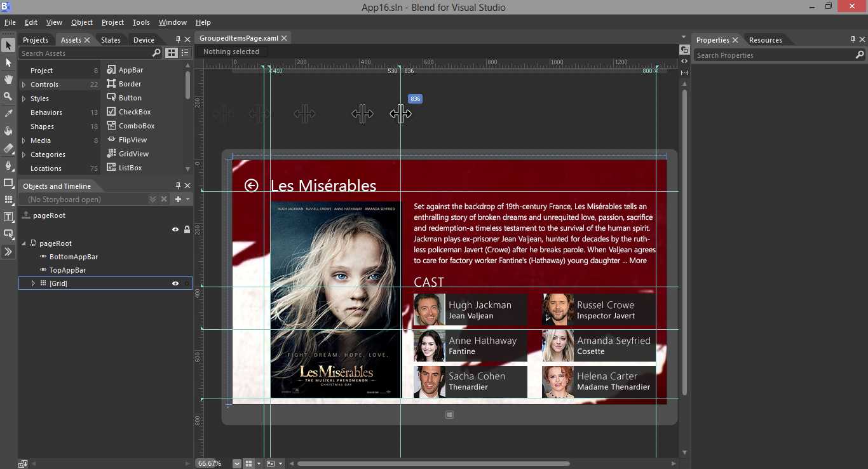This screenshot has height=469, width=868.
Task: Switch Assets panel to grid mode
Action: tap(172, 53)
